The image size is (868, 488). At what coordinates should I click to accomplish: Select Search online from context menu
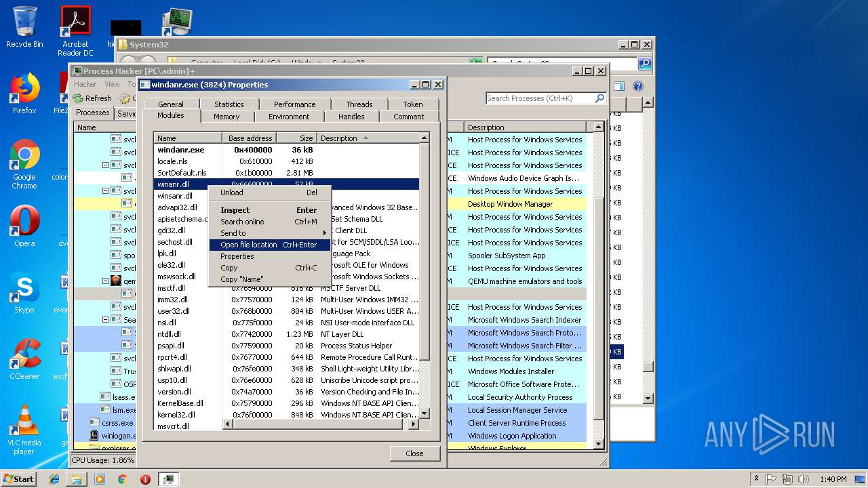[x=269, y=222]
